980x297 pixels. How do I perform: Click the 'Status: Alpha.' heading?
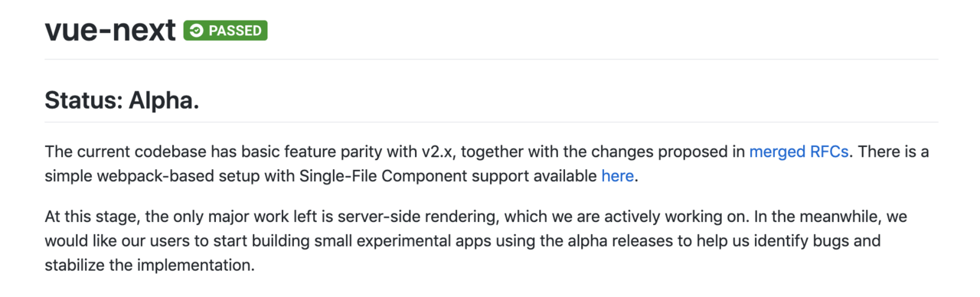coord(122,100)
